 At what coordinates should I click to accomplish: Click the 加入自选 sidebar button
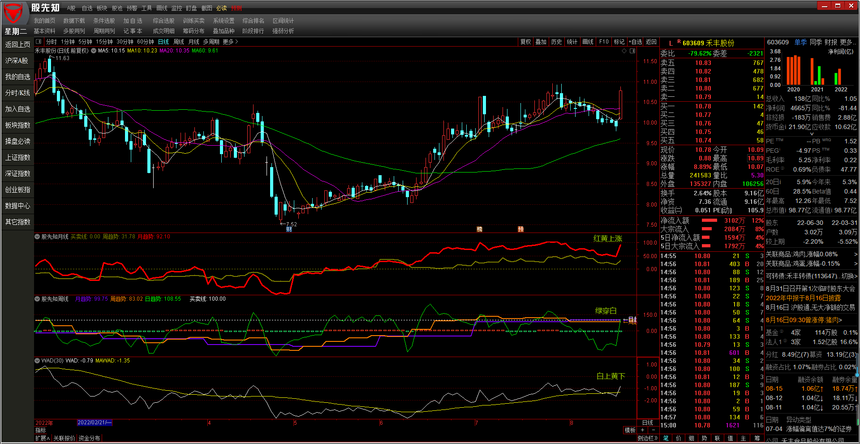point(18,109)
